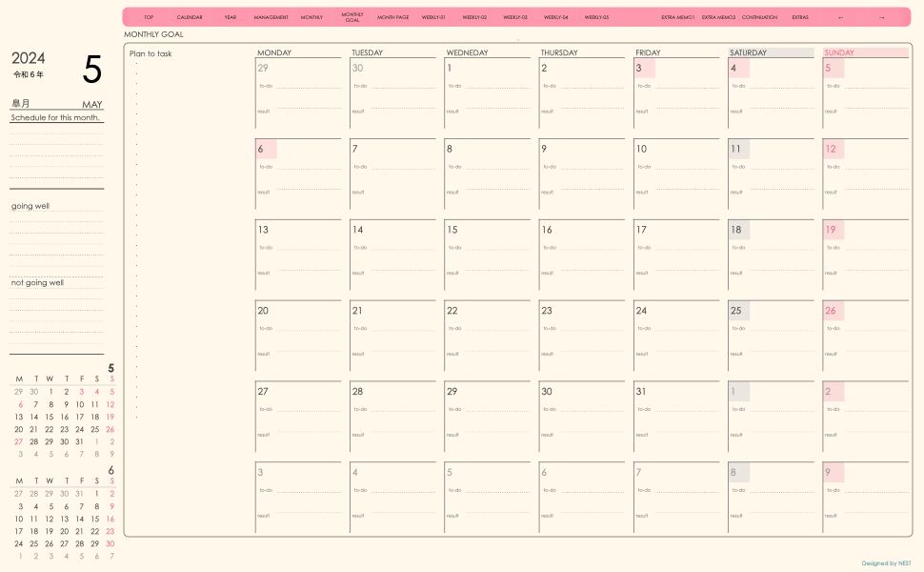The height and width of the screenshot is (572, 924).
Task: Click the MONDAY column header
Action: click(x=274, y=52)
